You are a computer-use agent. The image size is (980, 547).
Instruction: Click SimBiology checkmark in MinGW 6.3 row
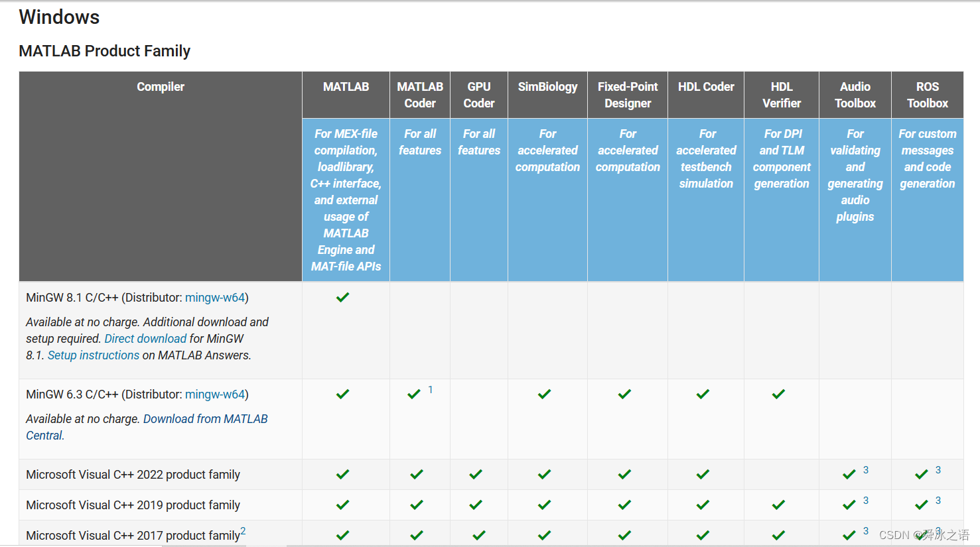(x=545, y=394)
